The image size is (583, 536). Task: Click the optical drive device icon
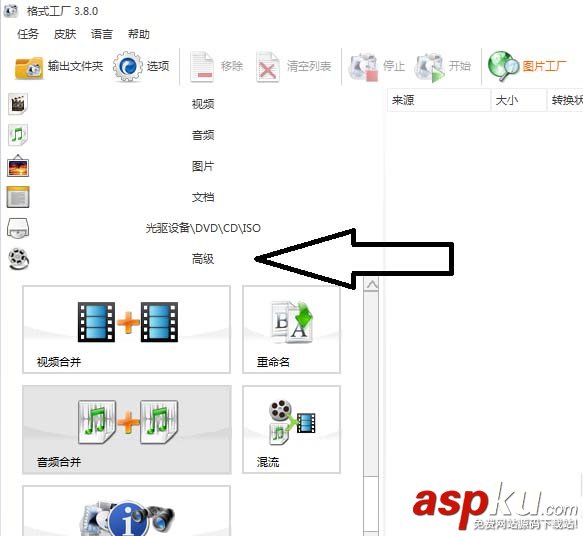pos(18,228)
